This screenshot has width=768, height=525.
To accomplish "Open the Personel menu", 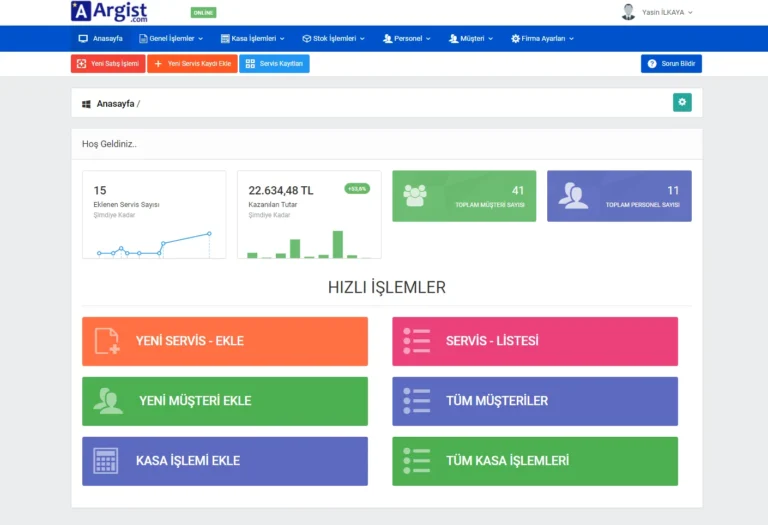I will 407,38.
